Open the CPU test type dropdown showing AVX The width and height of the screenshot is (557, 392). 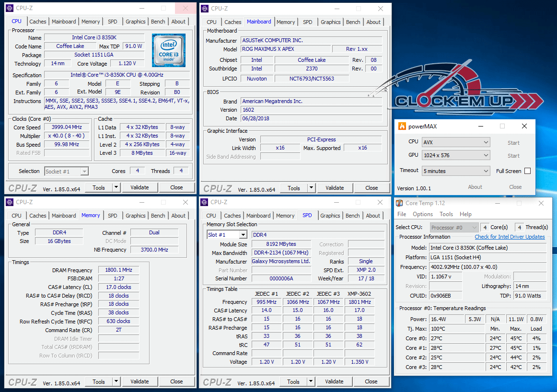(456, 142)
